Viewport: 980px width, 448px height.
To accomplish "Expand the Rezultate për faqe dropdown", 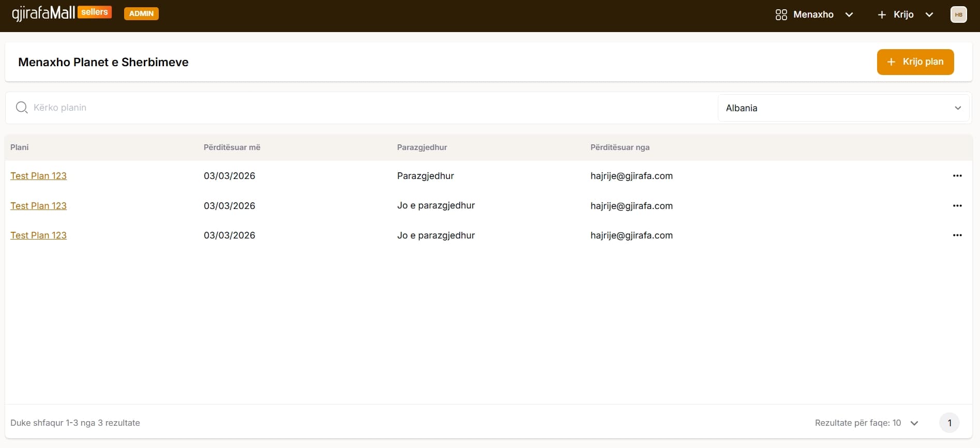I will (x=866, y=423).
